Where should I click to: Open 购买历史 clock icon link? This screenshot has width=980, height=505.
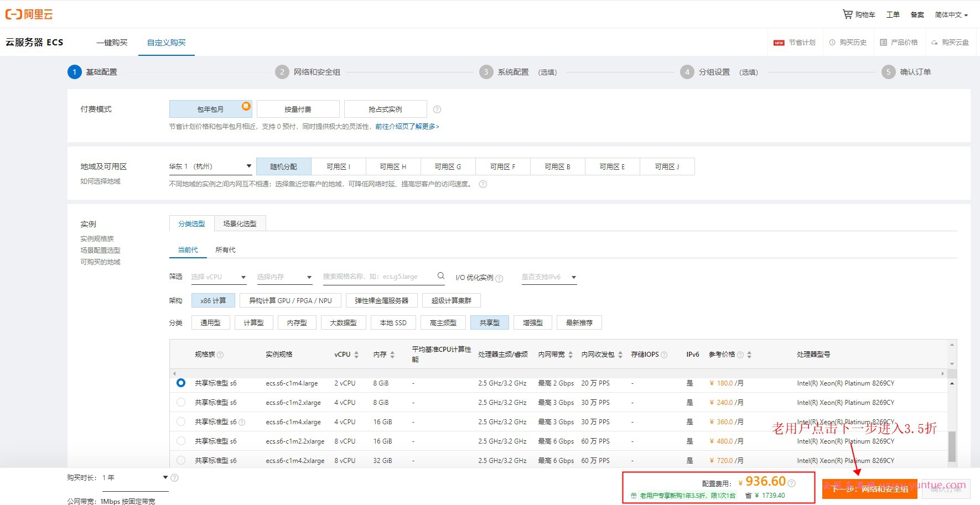click(832, 43)
